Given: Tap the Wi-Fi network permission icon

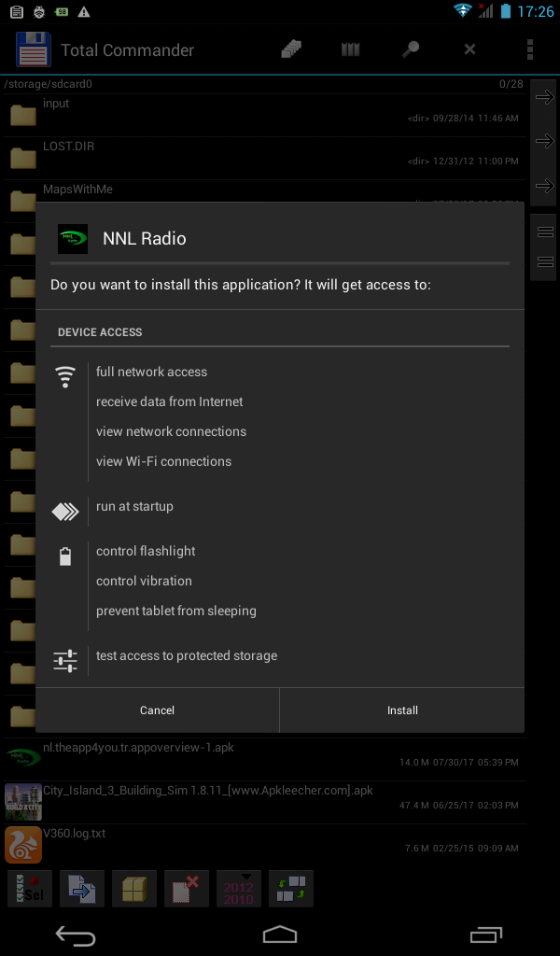Looking at the screenshot, I should point(65,377).
